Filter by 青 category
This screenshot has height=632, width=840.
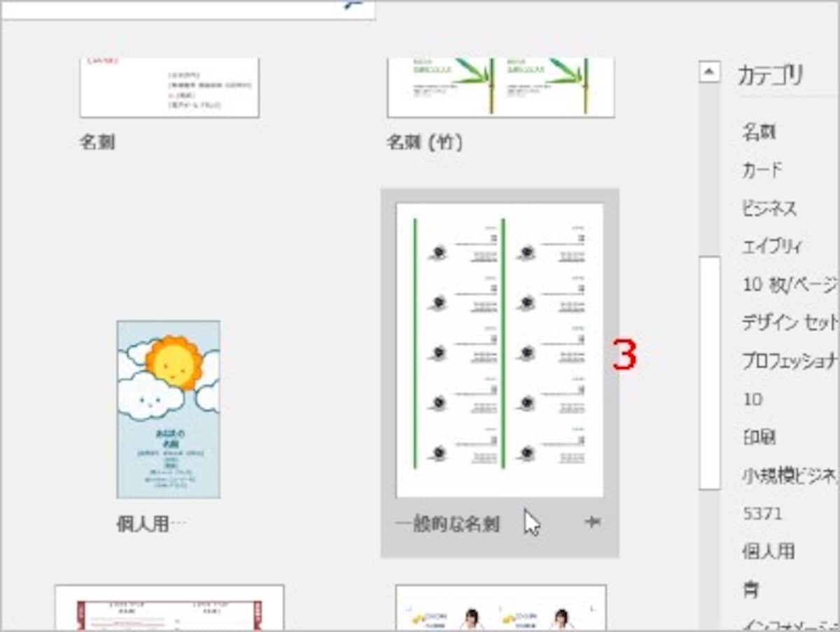[751, 590]
